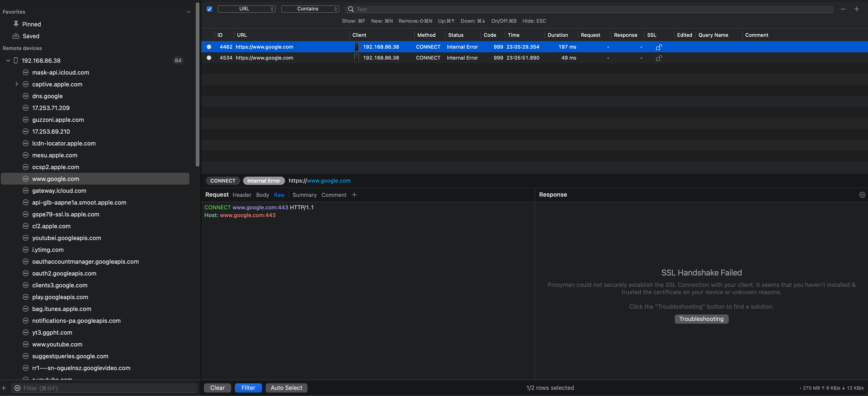Open the Saved tray icon

(16, 36)
